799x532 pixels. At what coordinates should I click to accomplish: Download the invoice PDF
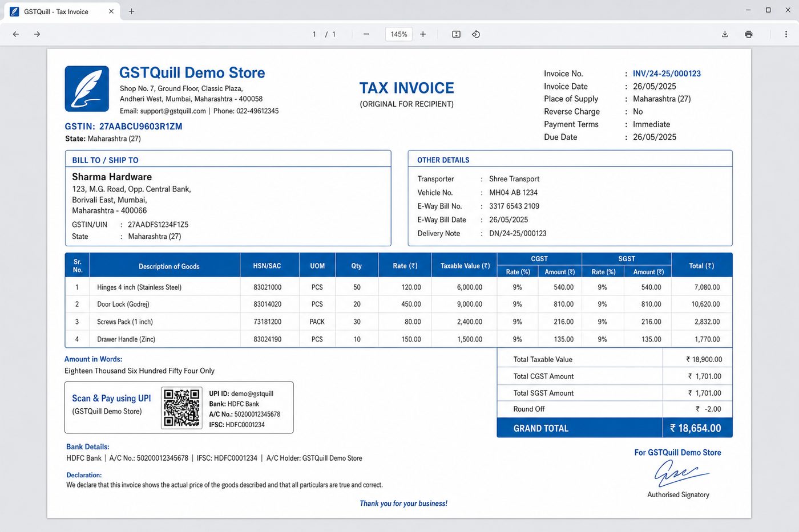click(725, 34)
